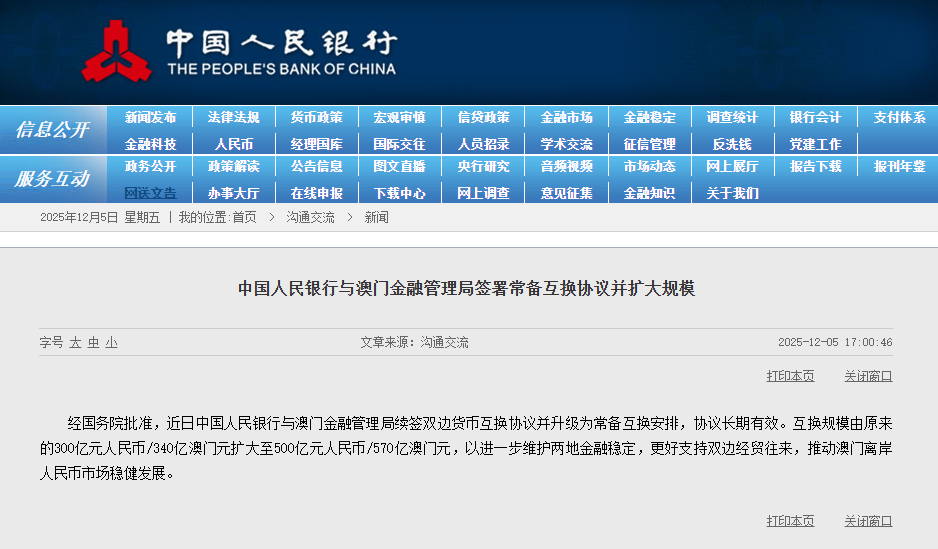Open the 新闻发布 menu item
The image size is (938, 549).
tap(150, 117)
